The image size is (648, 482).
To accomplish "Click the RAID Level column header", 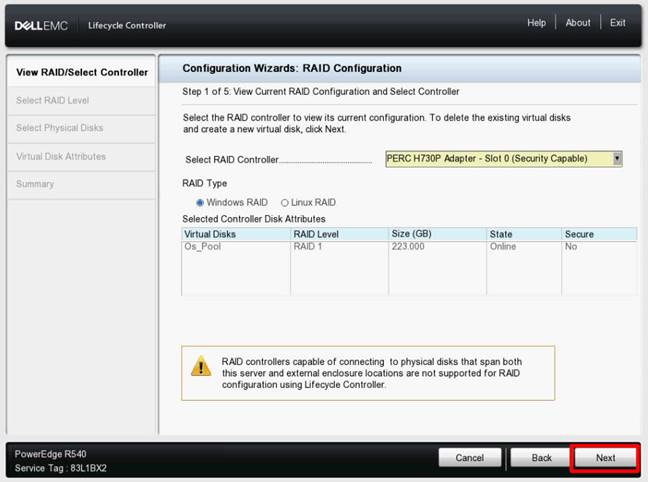I will point(339,234).
